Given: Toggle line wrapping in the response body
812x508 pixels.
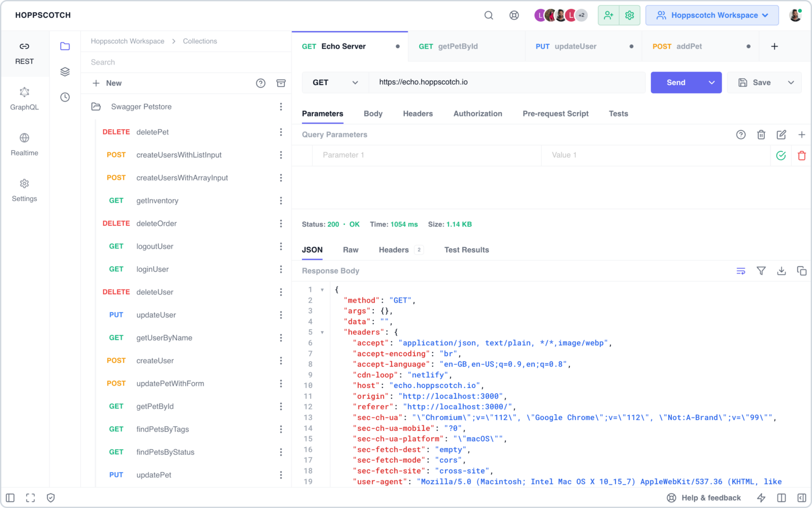Looking at the screenshot, I should [x=741, y=270].
